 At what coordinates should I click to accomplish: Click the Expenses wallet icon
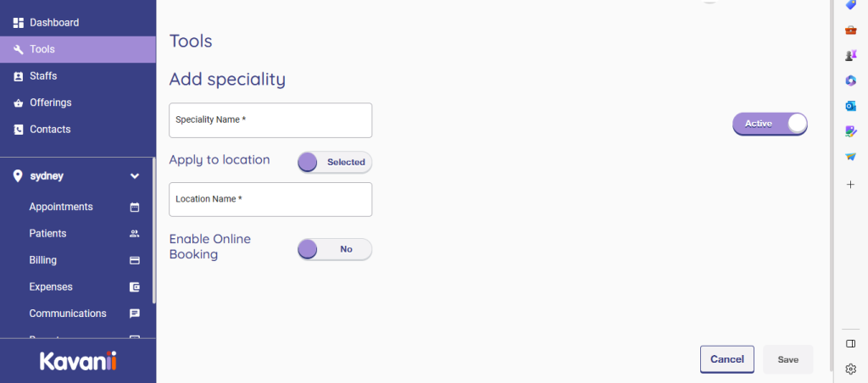[134, 287]
